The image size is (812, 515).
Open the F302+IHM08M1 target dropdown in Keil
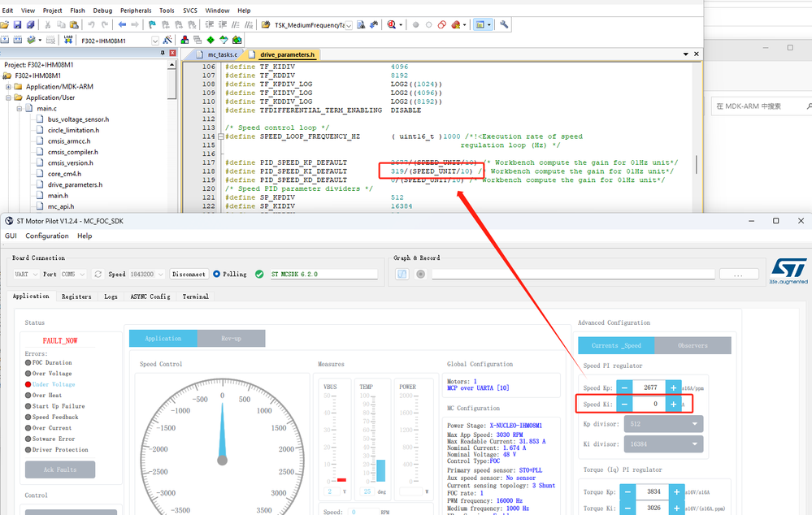154,41
